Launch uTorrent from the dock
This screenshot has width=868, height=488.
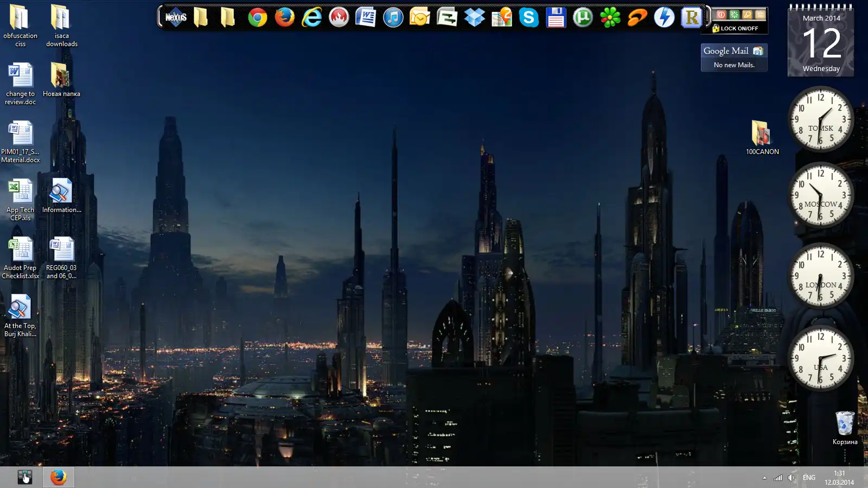pyautogui.click(x=583, y=17)
